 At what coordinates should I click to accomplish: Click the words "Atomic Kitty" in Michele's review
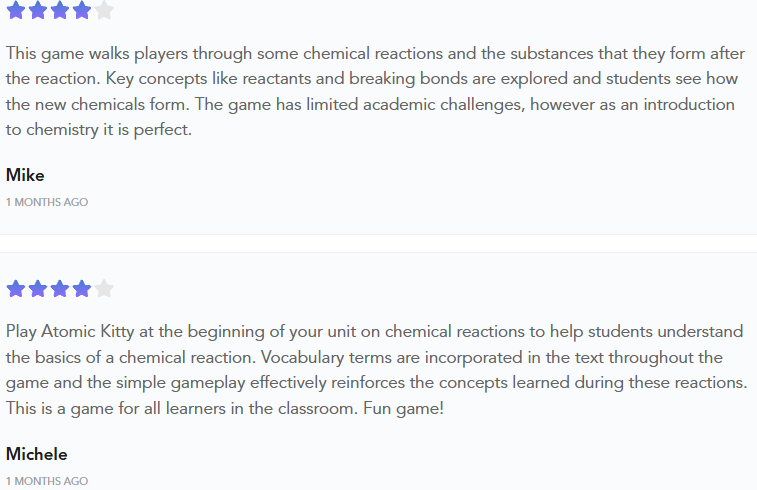88,332
